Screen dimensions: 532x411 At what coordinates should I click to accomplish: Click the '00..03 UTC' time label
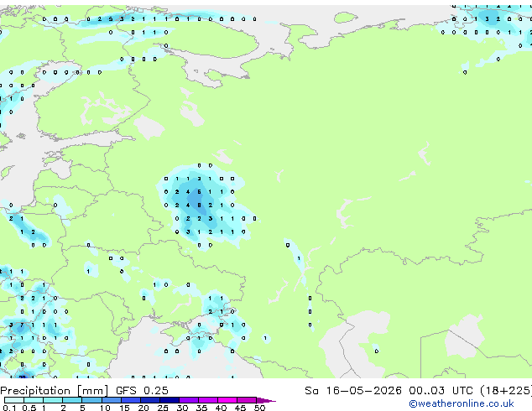[441, 391]
